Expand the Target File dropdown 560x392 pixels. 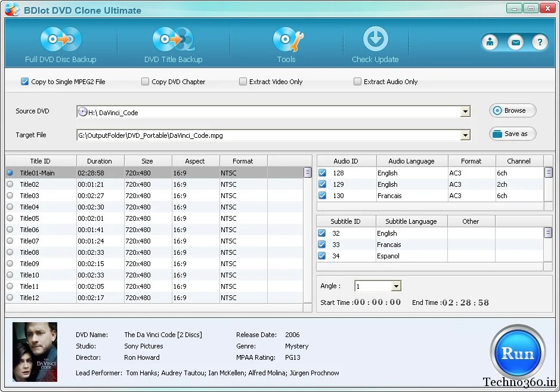(x=465, y=135)
